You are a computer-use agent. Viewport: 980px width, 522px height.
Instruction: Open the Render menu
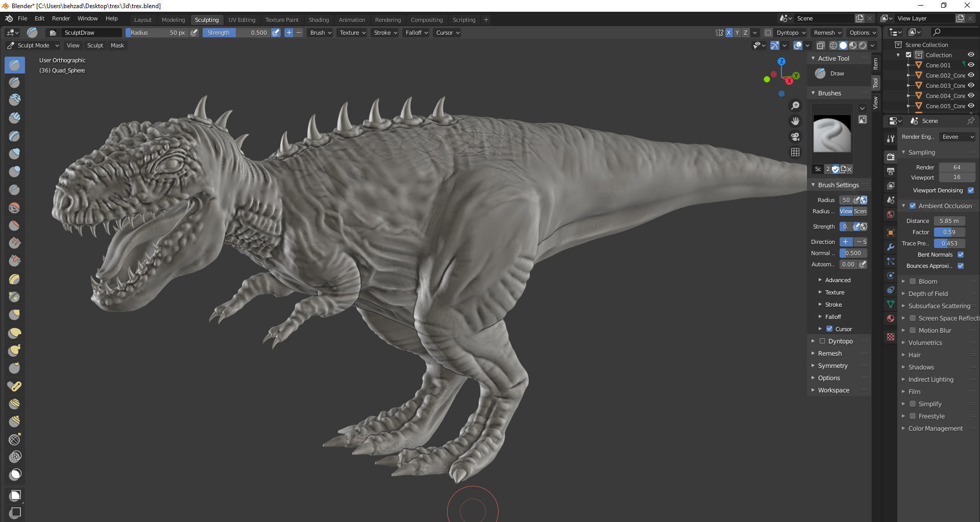[x=61, y=18]
